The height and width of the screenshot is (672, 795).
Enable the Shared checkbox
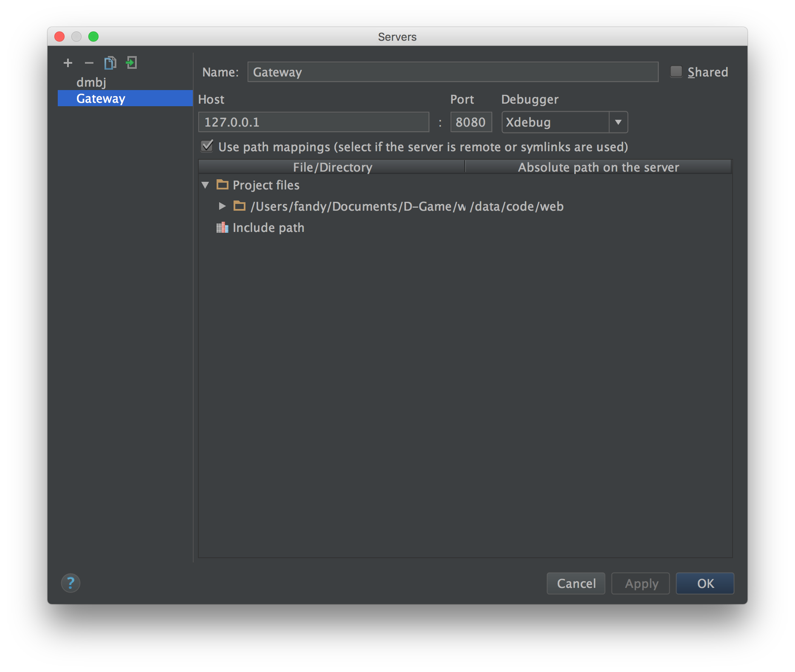point(676,72)
